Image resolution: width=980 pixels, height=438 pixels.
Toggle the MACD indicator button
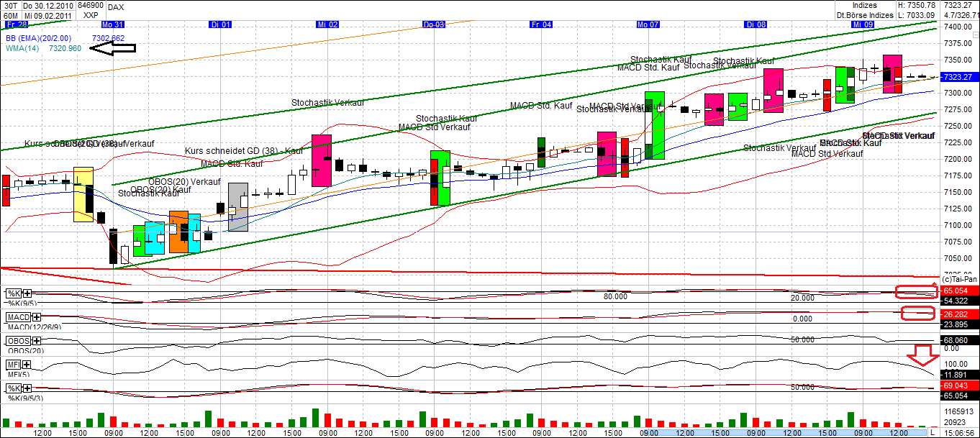(19, 316)
